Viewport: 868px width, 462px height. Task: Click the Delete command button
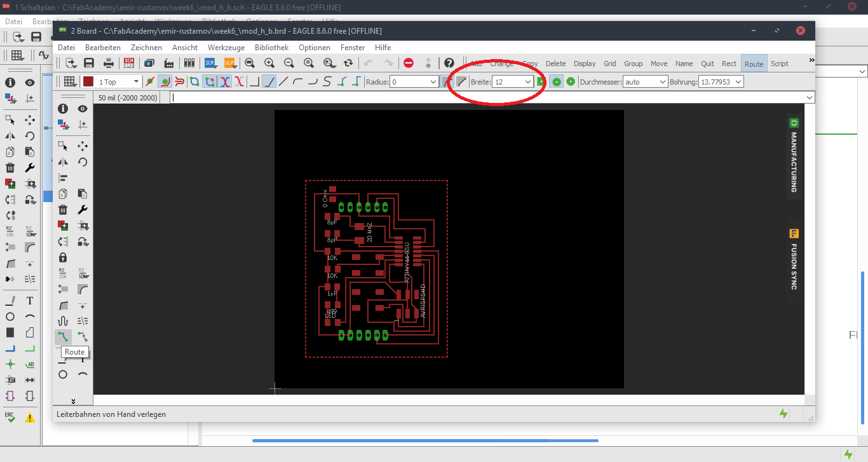pyautogui.click(x=555, y=64)
